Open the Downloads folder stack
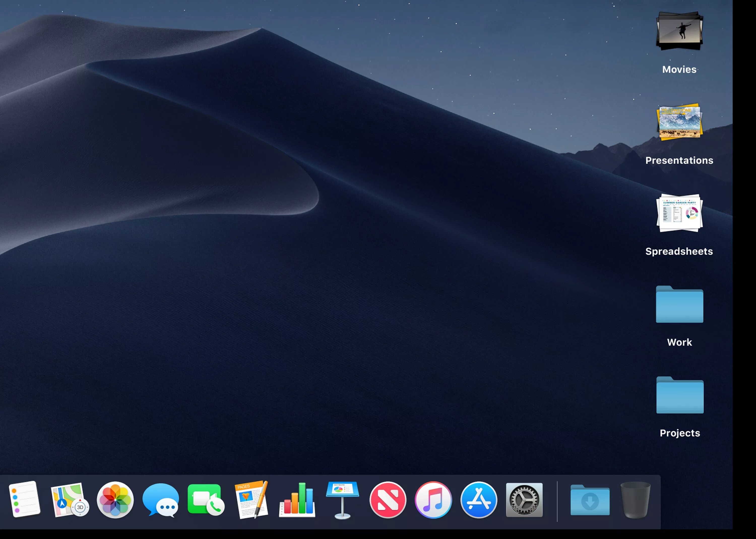This screenshot has width=756, height=539. [590, 500]
